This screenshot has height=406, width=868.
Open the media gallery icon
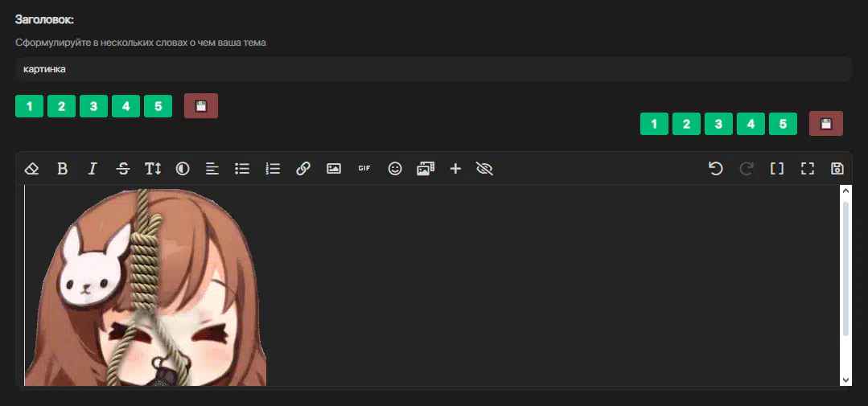[x=426, y=169]
